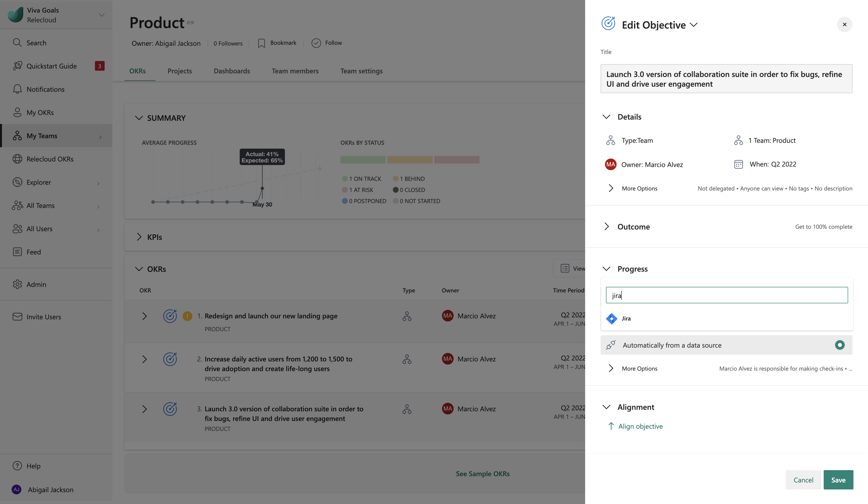Image resolution: width=868 pixels, height=504 pixels.
Task: Expand More Options under Details
Action: point(611,188)
